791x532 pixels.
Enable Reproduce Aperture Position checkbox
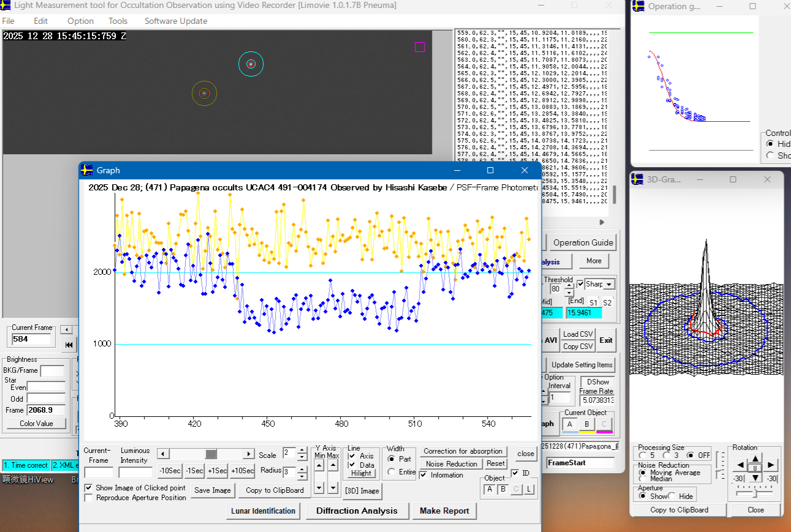click(x=89, y=498)
